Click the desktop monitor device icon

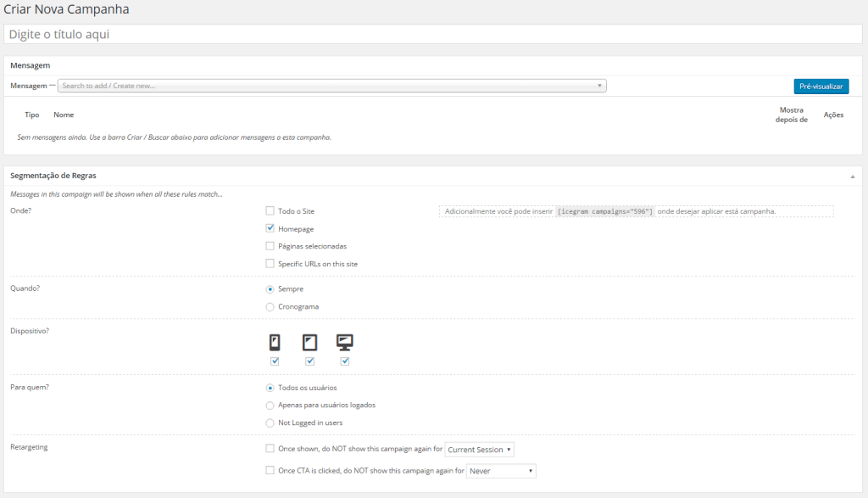pyautogui.click(x=345, y=343)
